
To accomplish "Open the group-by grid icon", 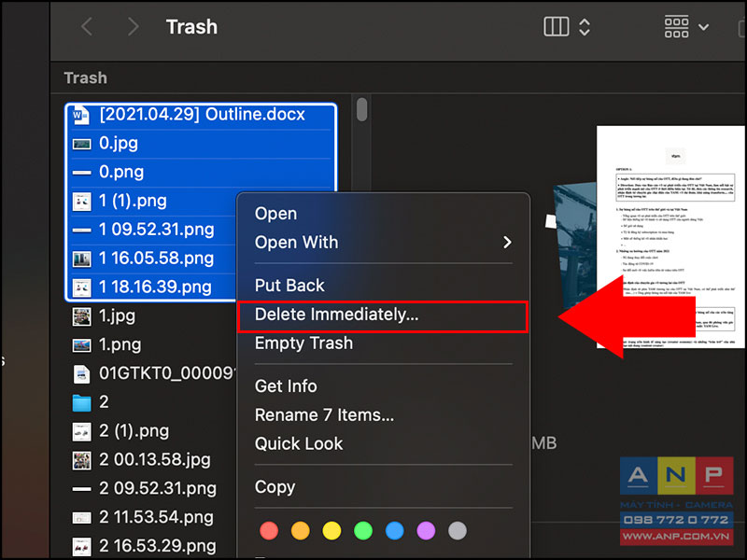I will point(676,27).
